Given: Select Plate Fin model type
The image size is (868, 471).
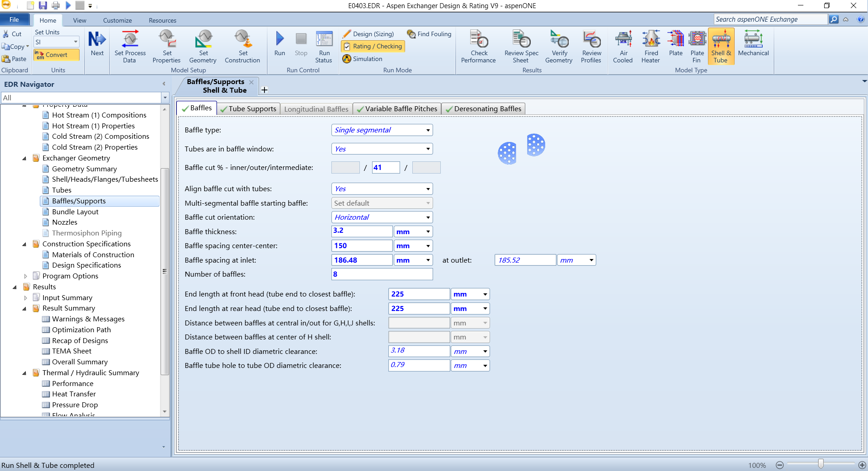Looking at the screenshot, I should pyautogui.click(x=697, y=47).
